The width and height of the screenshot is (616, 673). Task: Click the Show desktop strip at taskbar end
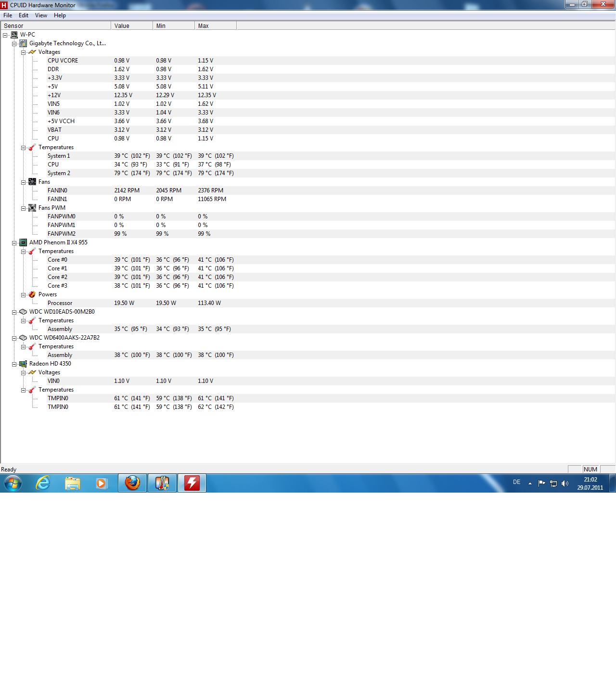(x=613, y=483)
